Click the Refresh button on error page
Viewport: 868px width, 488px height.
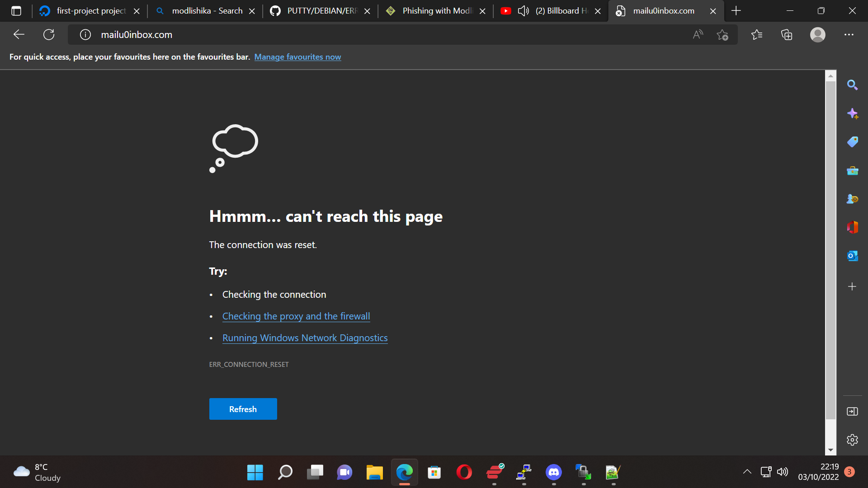click(x=243, y=408)
